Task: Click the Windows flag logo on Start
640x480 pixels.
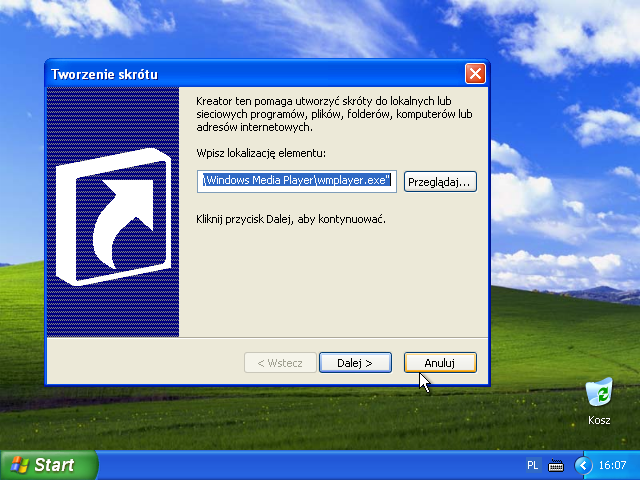Action: (19, 465)
